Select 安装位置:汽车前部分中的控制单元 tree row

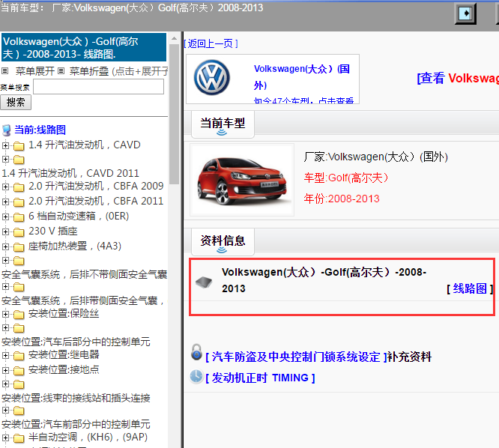pyautogui.click(x=76, y=425)
